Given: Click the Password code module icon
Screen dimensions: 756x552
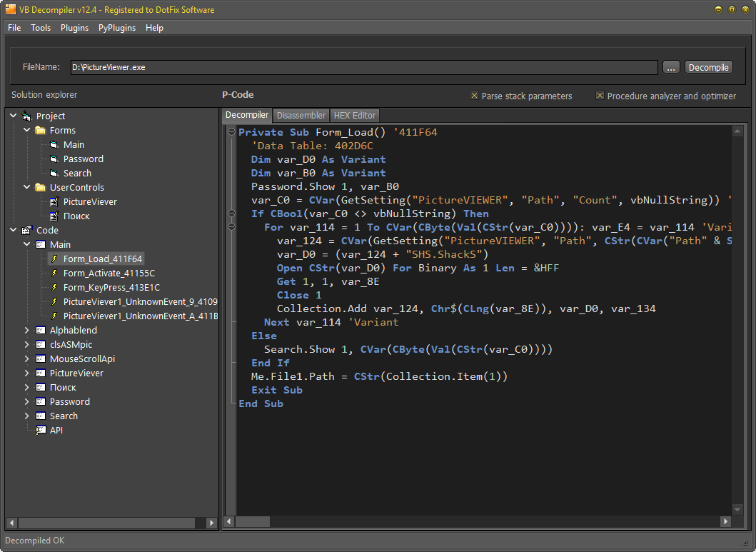Looking at the screenshot, I should 41,401.
